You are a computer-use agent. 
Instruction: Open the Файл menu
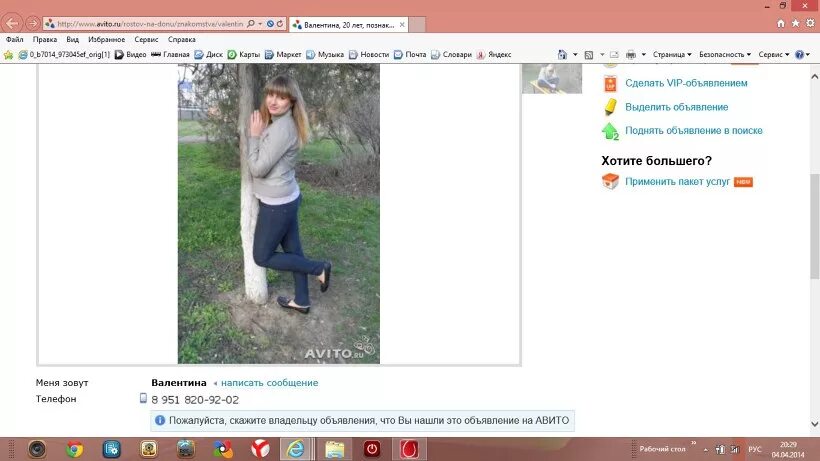point(15,39)
